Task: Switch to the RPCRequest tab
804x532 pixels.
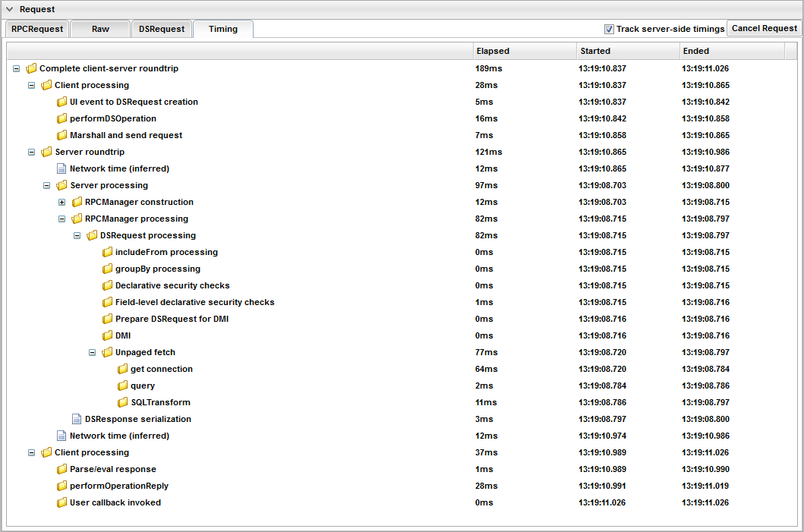Action: click(36, 29)
